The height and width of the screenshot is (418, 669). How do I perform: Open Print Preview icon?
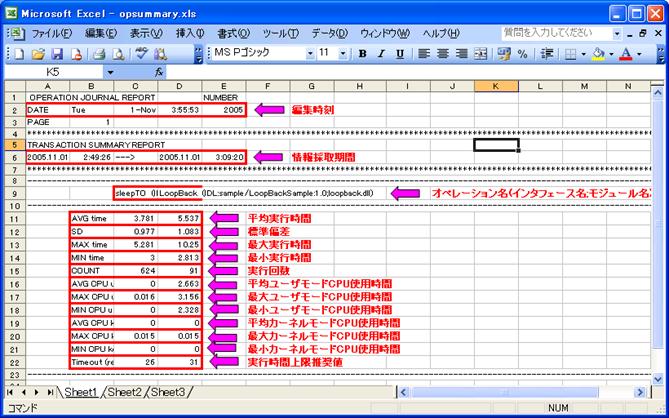[118, 54]
